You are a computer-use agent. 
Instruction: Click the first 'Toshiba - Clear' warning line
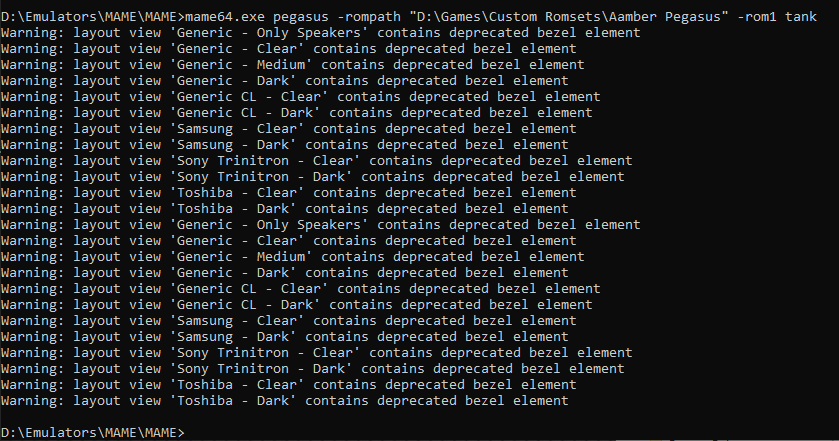288,193
